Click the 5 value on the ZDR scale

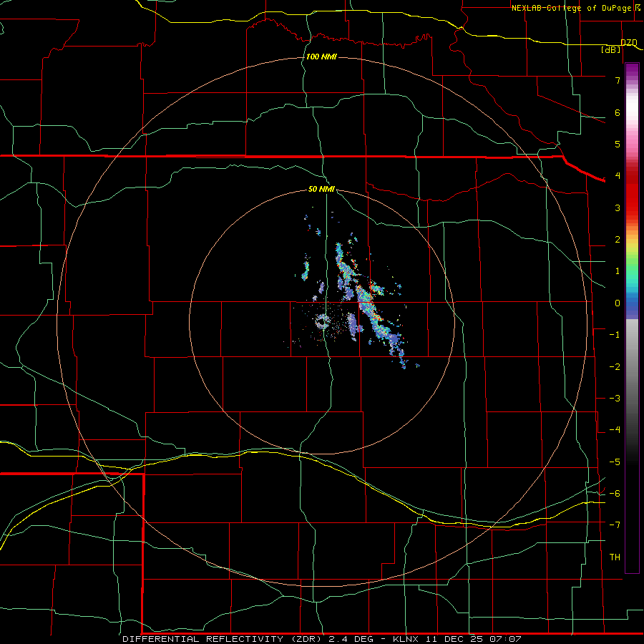(x=618, y=144)
